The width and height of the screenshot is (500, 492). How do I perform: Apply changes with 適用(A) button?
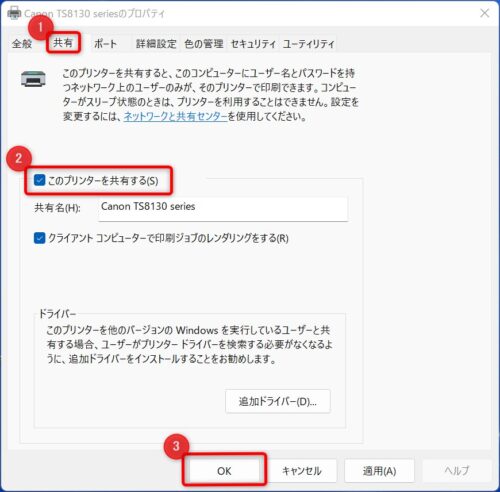pyautogui.click(x=379, y=471)
